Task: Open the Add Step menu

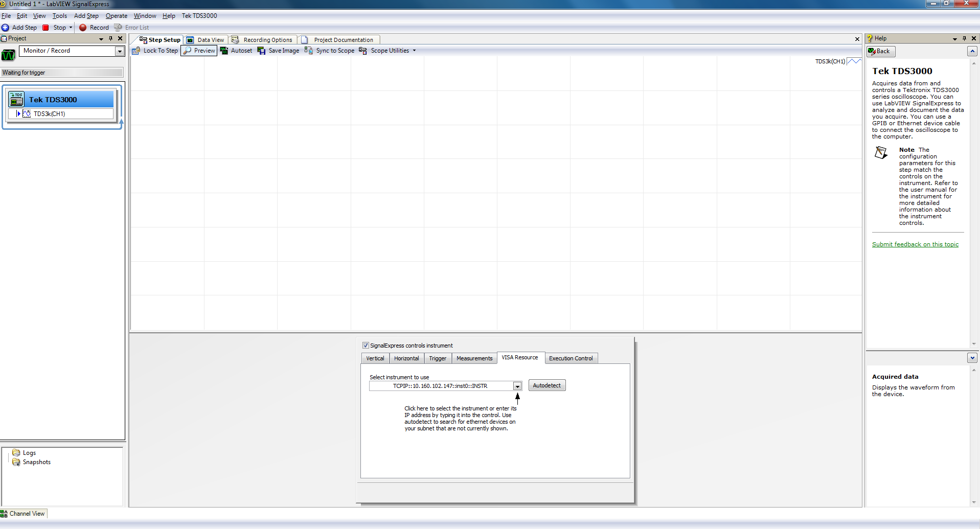Action: point(86,16)
